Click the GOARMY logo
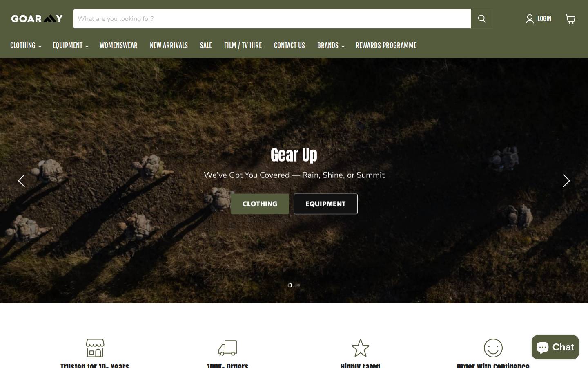 [37, 18]
